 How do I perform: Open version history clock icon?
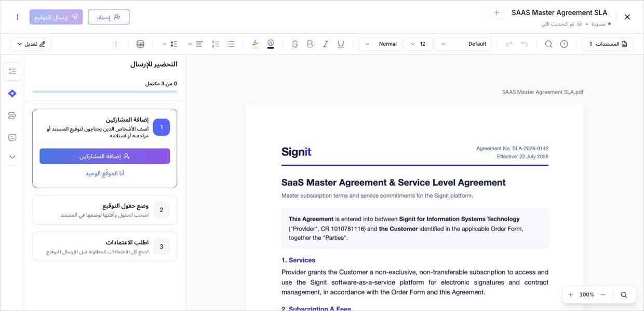click(564, 44)
